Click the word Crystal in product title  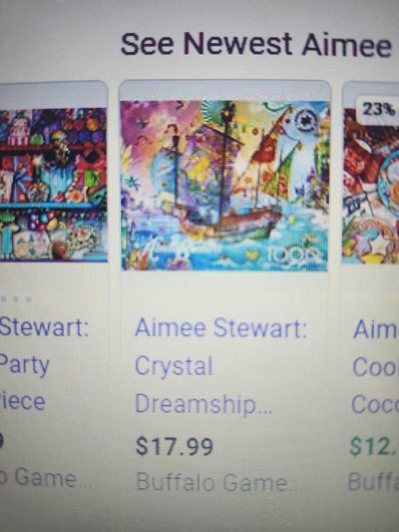pos(174,367)
